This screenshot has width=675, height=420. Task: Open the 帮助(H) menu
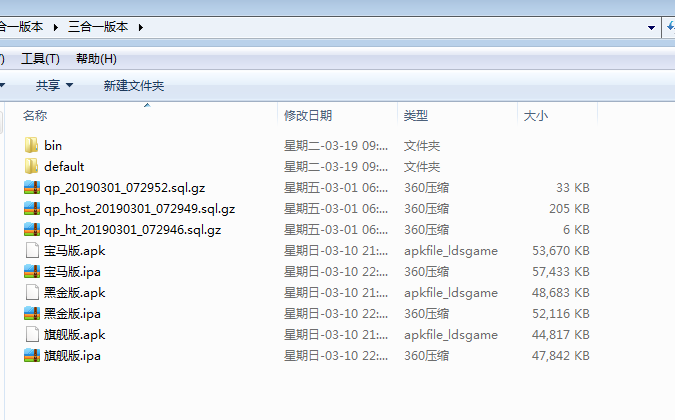(96, 59)
